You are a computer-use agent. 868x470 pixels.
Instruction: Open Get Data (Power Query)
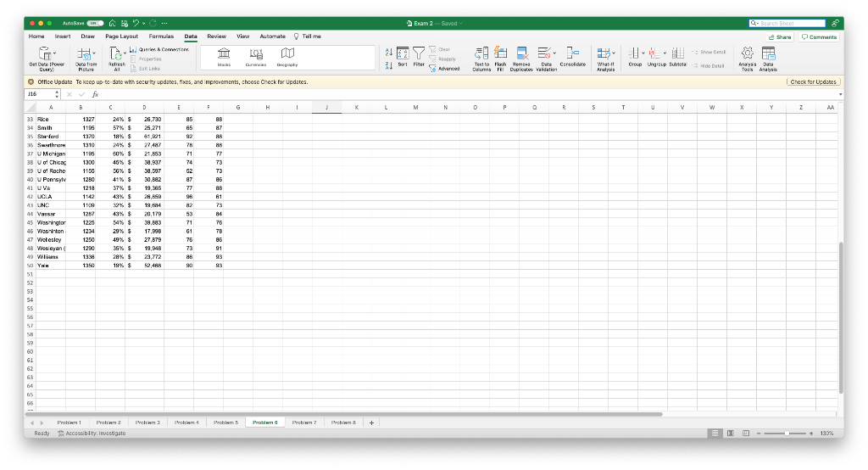[x=47, y=59]
